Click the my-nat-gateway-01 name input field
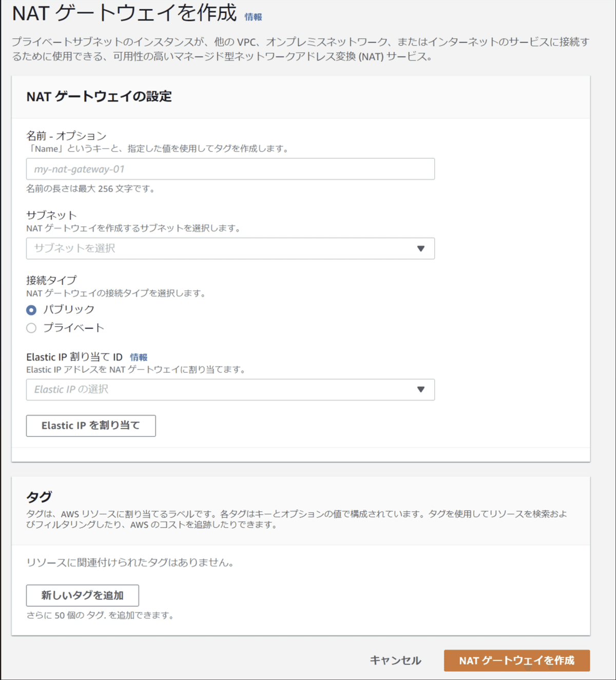616x680 pixels. pyautogui.click(x=230, y=169)
